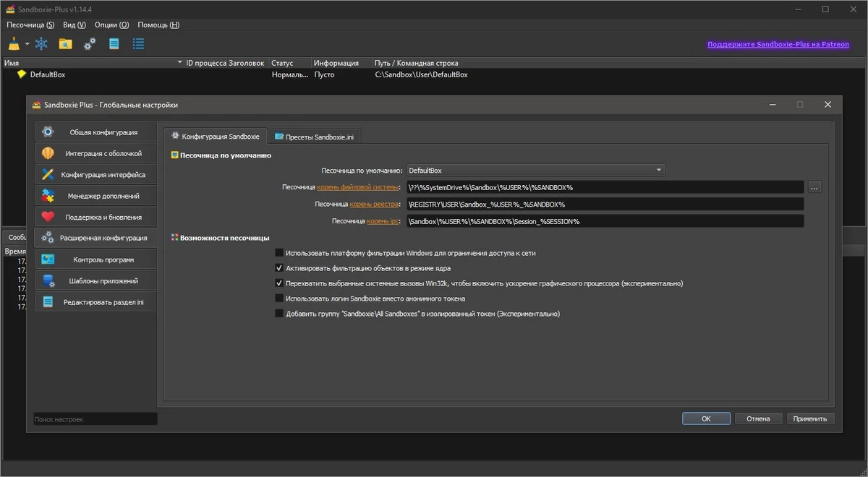Click the blue notepad icon in toolbar

pos(114,44)
